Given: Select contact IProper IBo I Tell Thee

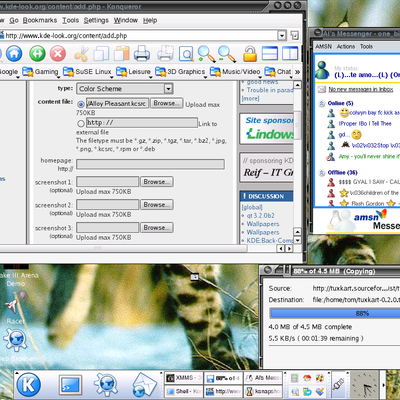Looking at the screenshot, I should pos(365,124).
